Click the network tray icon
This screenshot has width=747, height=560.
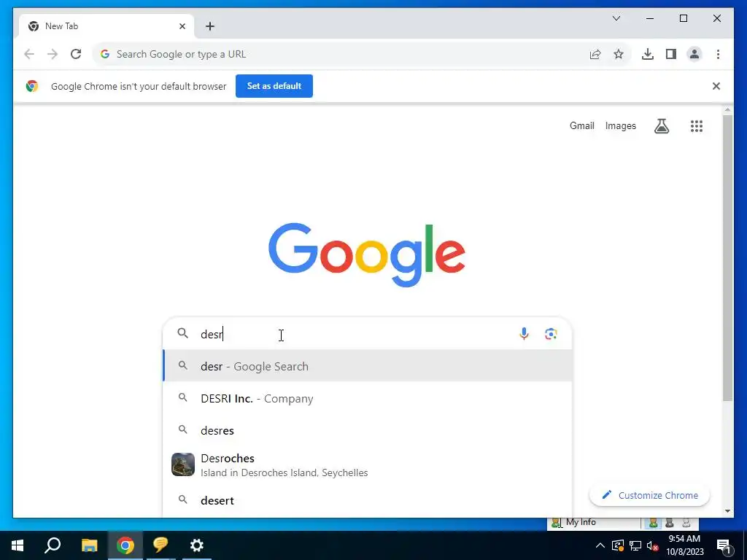click(x=635, y=545)
